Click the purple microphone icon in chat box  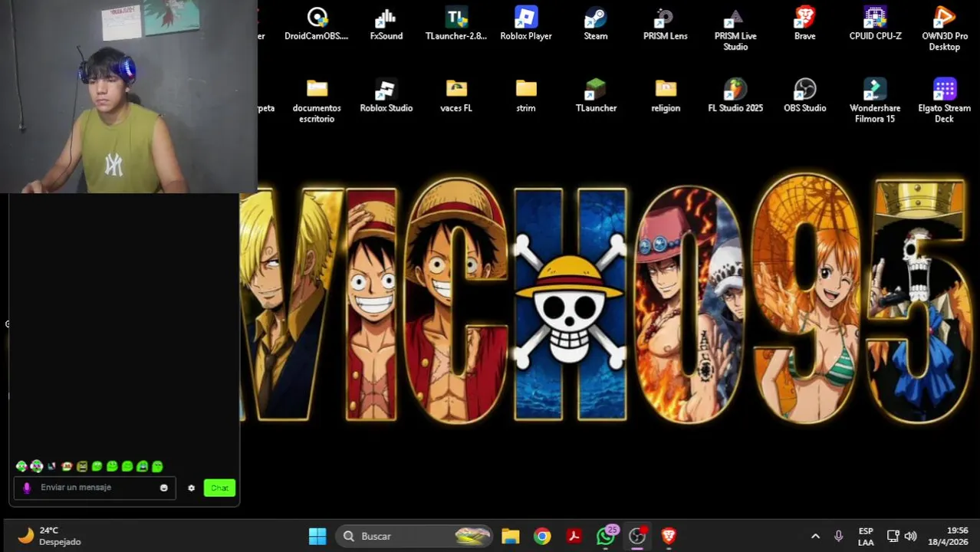click(27, 488)
